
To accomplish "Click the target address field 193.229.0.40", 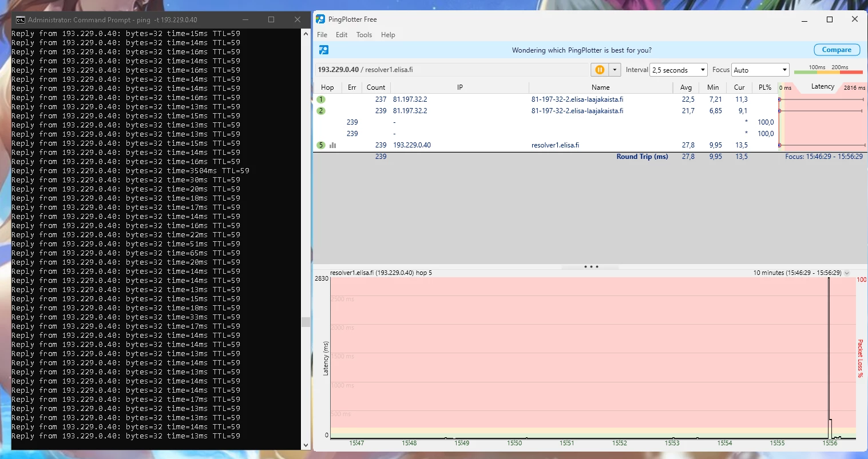I will (452, 70).
